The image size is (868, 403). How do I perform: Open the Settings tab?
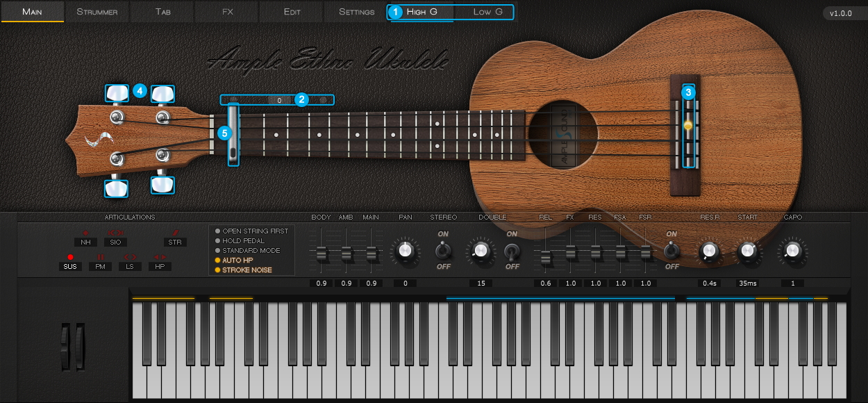[357, 12]
